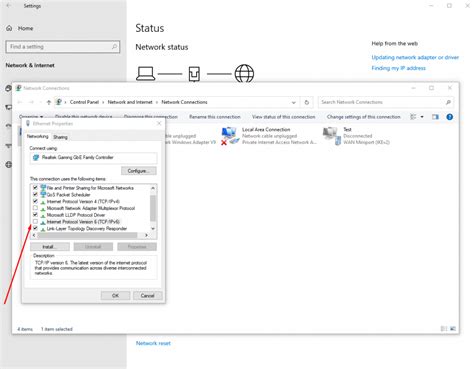
Task: Select the Test connection icon
Action: (x=332, y=136)
